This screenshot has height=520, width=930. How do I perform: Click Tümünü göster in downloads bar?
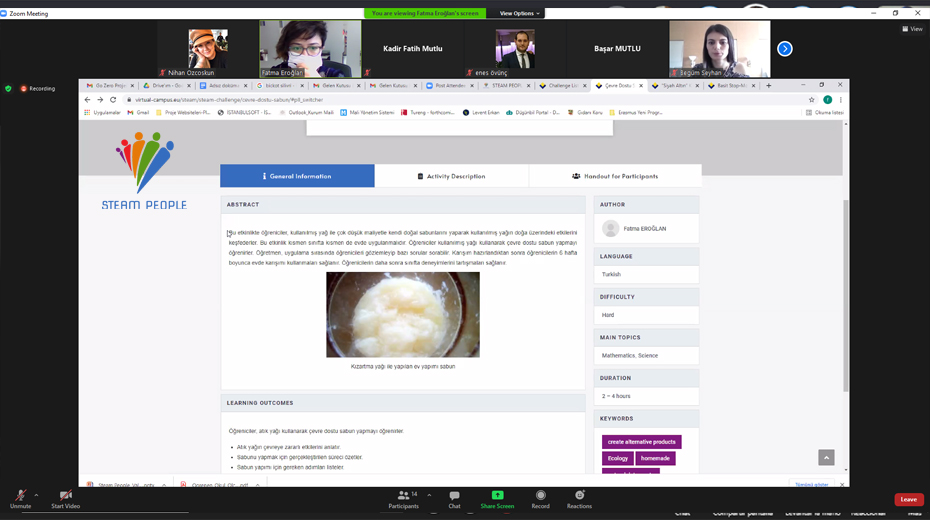[811, 484]
